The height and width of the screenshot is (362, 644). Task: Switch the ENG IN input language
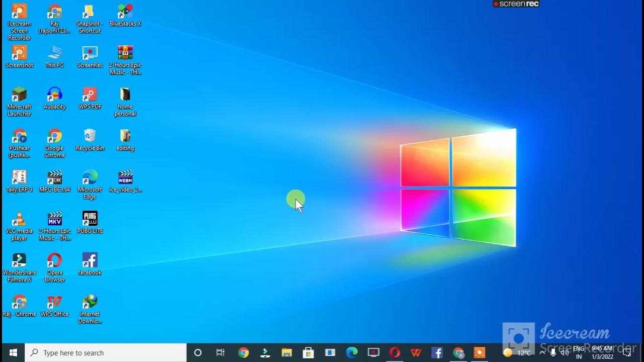point(579,353)
